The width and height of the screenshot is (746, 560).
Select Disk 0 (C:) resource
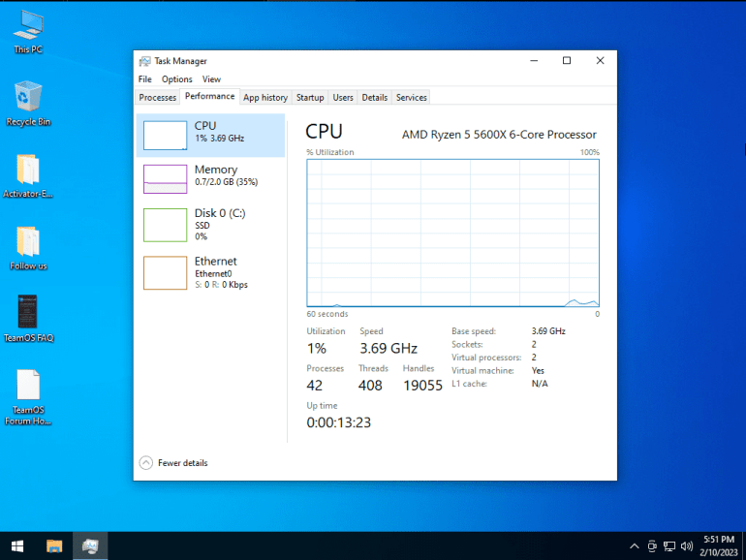[211, 225]
